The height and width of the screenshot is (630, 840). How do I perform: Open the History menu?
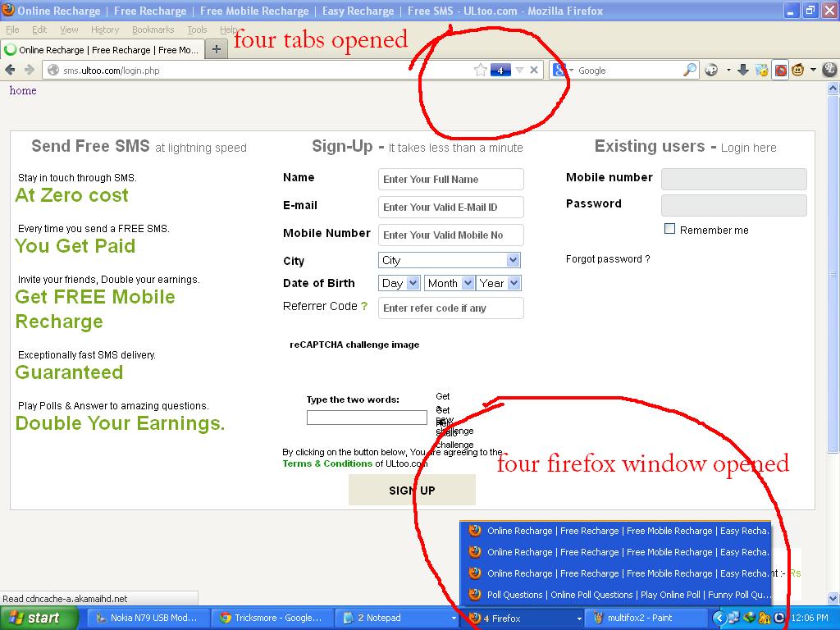pos(104,30)
